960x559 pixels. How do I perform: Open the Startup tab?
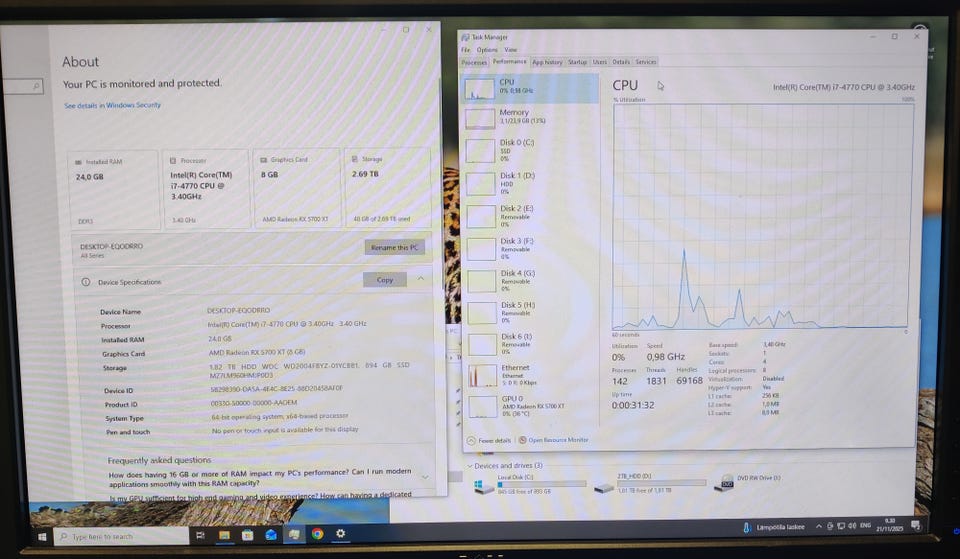tap(577, 62)
